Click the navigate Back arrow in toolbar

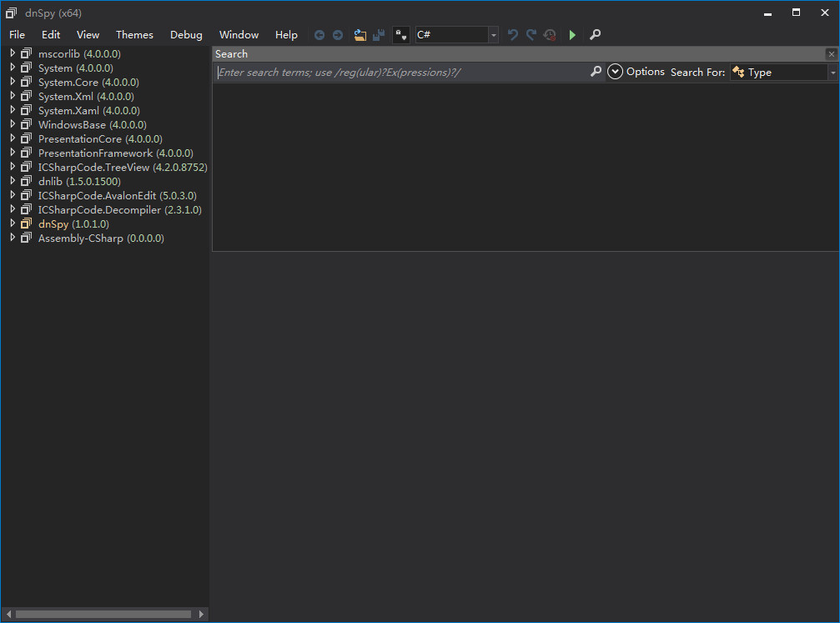(319, 35)
